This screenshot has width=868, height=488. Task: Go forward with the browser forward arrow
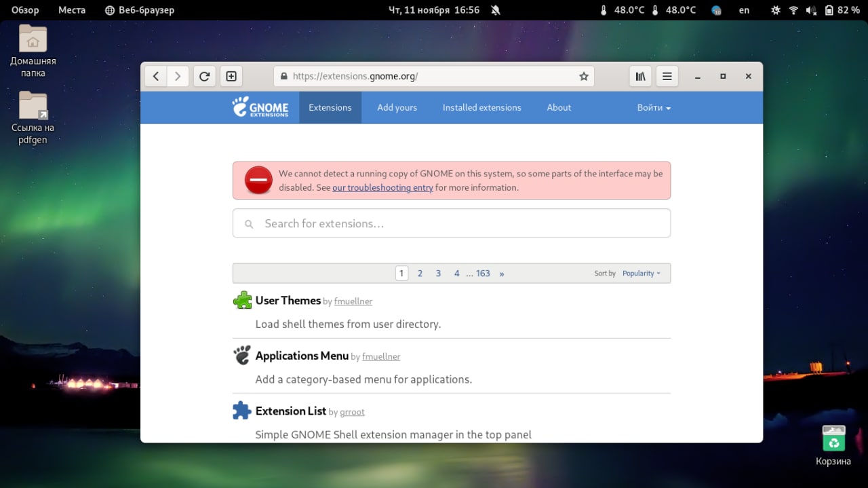coord(178,76)
